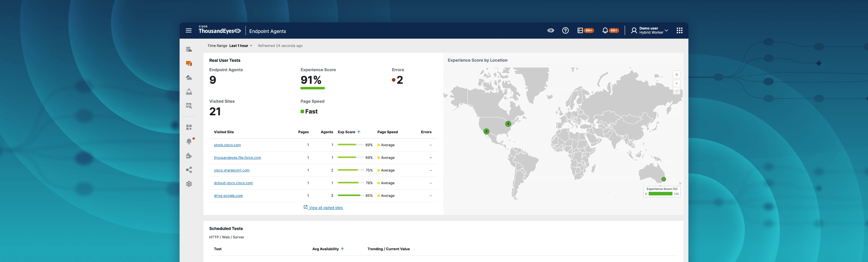
Task: Click the Endpoint Agents page title
Action: click(268, 31)
